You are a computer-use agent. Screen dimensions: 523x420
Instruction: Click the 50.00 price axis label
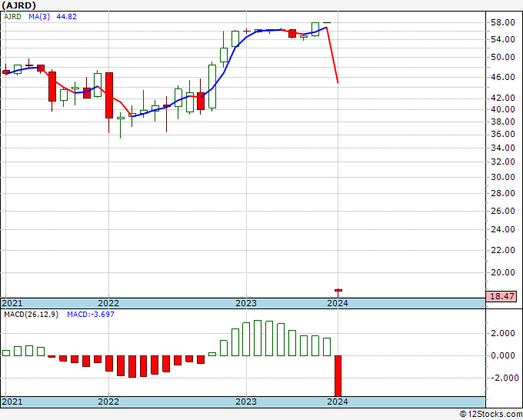coord(503,57)
